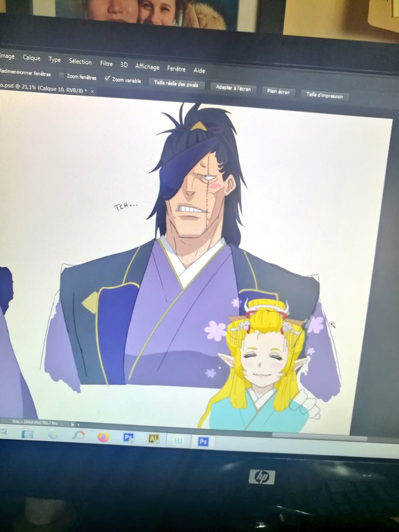
Task: Click the TCH... text on canvas
Action: (x=126, y=206)
